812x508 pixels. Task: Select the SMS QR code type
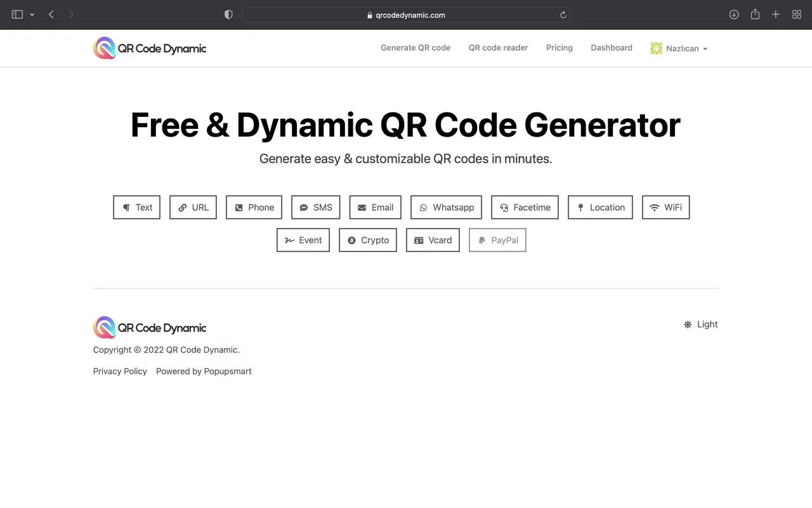coord(315,207)
